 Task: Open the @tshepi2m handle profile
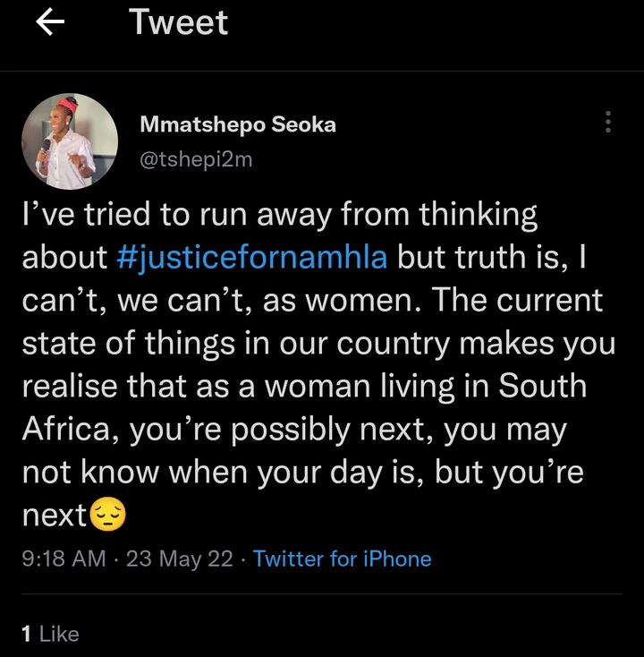coord(196,159)
